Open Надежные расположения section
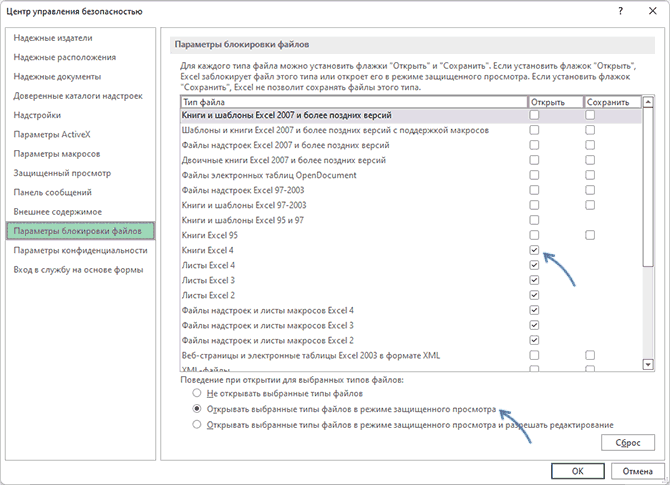This screenshot has height=485, width=670. pyautogui.click(x=65, y=57)
